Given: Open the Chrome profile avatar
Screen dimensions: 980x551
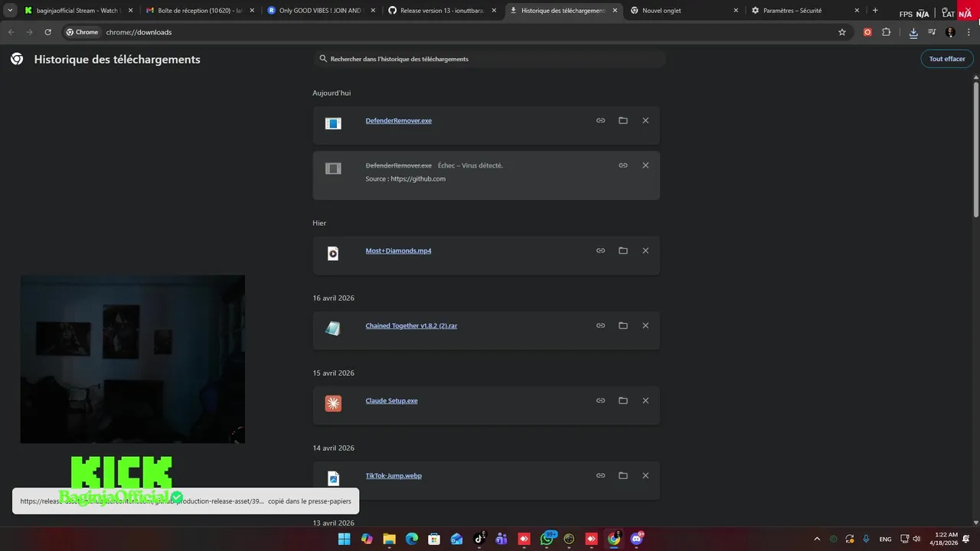Looking at the screenshot, I should 951,32.
